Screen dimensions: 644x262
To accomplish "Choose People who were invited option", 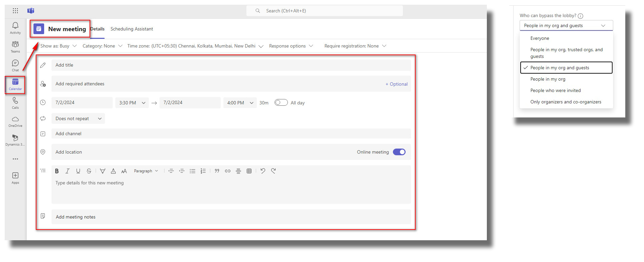I will [x=566, y=90].
